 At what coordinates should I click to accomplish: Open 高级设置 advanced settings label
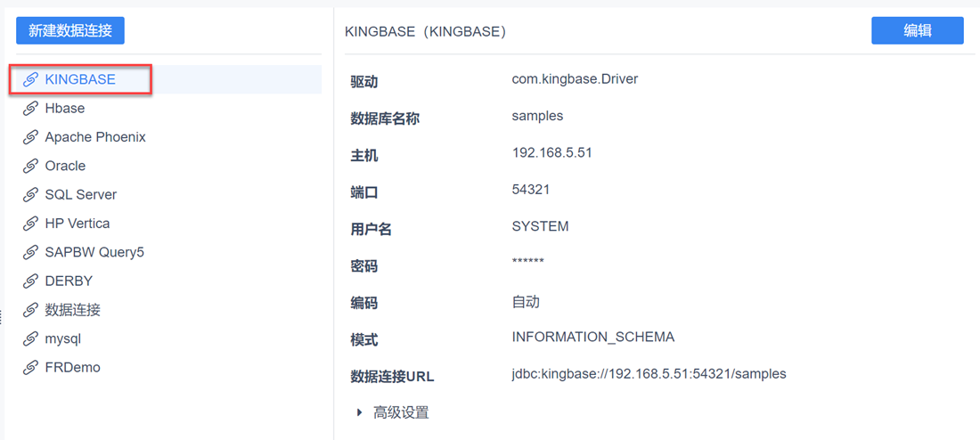[x=401, y=412]
